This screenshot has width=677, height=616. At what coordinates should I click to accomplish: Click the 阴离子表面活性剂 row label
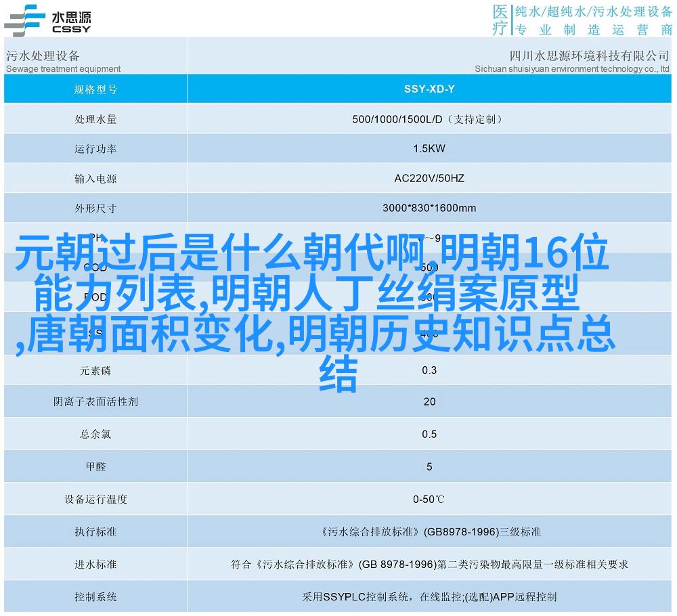[x=95, y=402]
